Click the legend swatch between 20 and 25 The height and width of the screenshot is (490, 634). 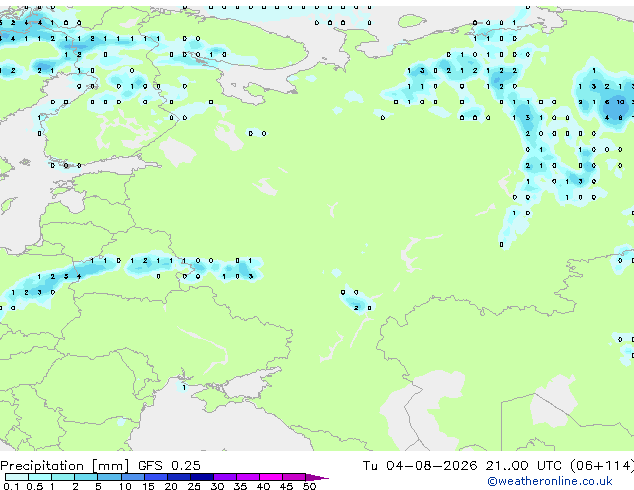pos(179,477)
